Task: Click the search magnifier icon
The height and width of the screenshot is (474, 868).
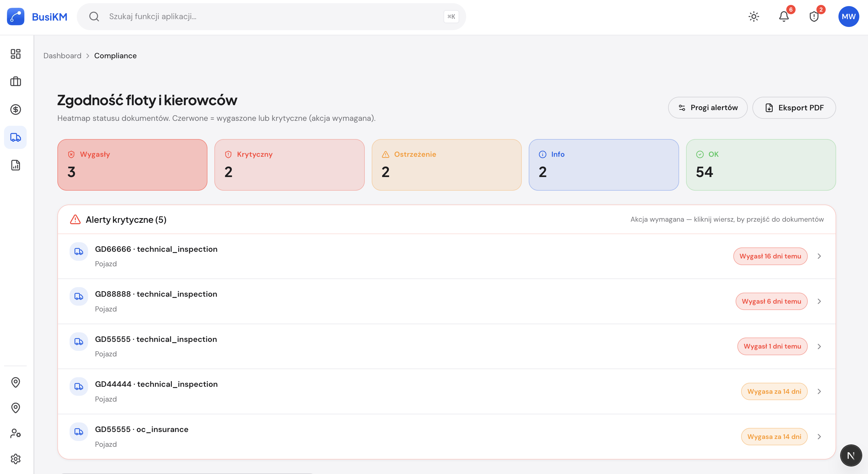Action: pos(94,17)
